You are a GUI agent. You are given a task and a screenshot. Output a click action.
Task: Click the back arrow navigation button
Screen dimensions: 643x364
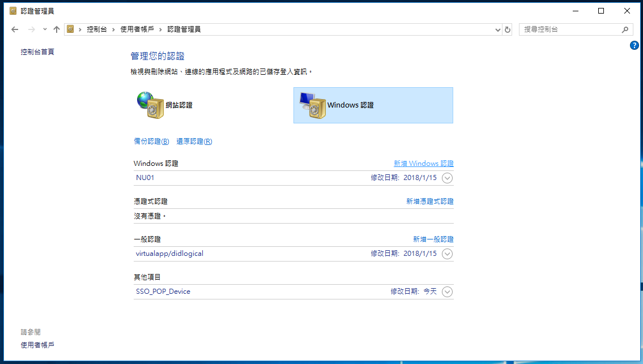pos(15,29)
